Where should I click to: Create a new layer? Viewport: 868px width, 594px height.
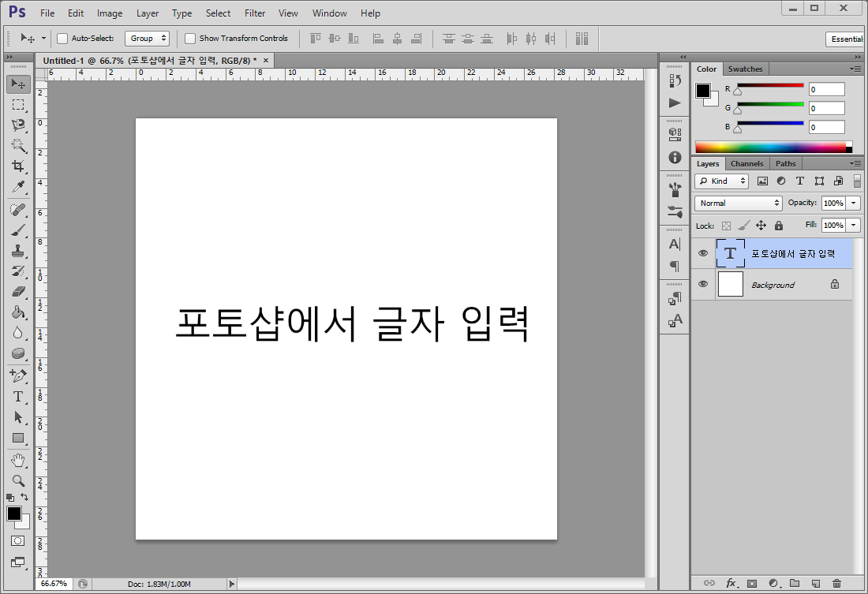pos(815,584)
